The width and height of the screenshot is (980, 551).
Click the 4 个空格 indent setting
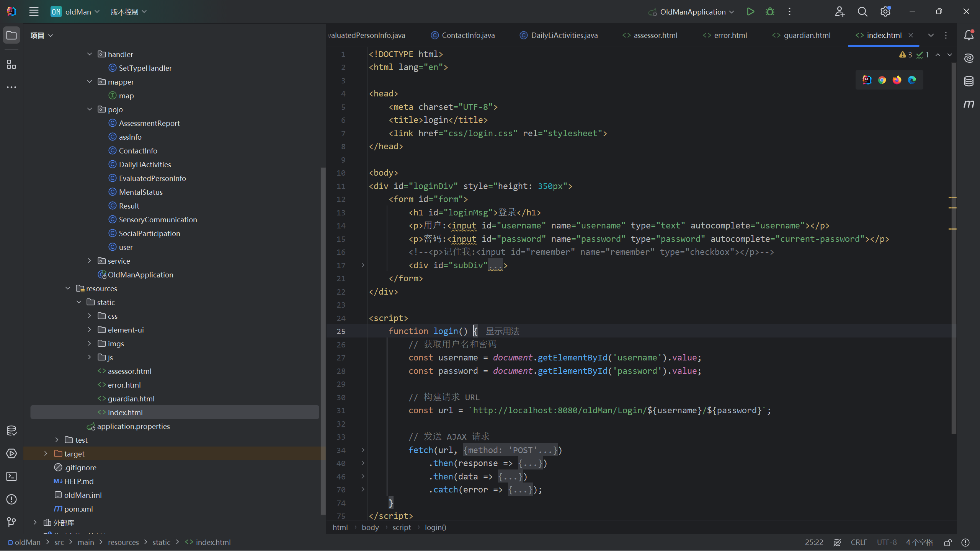920,543
